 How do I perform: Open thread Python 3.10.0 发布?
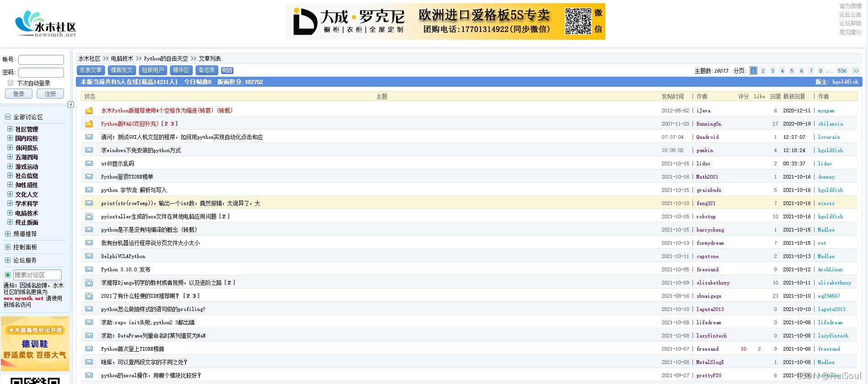126,269
